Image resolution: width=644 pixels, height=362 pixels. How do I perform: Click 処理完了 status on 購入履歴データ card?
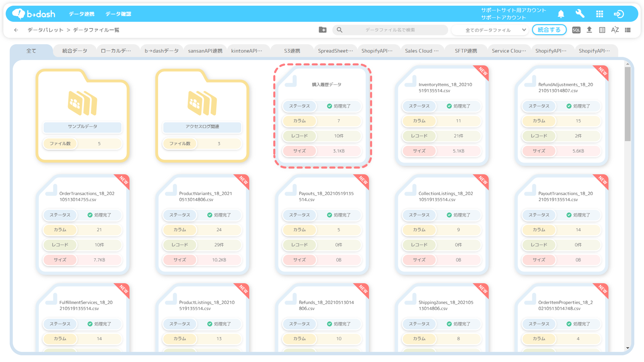pyautogui.click(x=339, y=106)
